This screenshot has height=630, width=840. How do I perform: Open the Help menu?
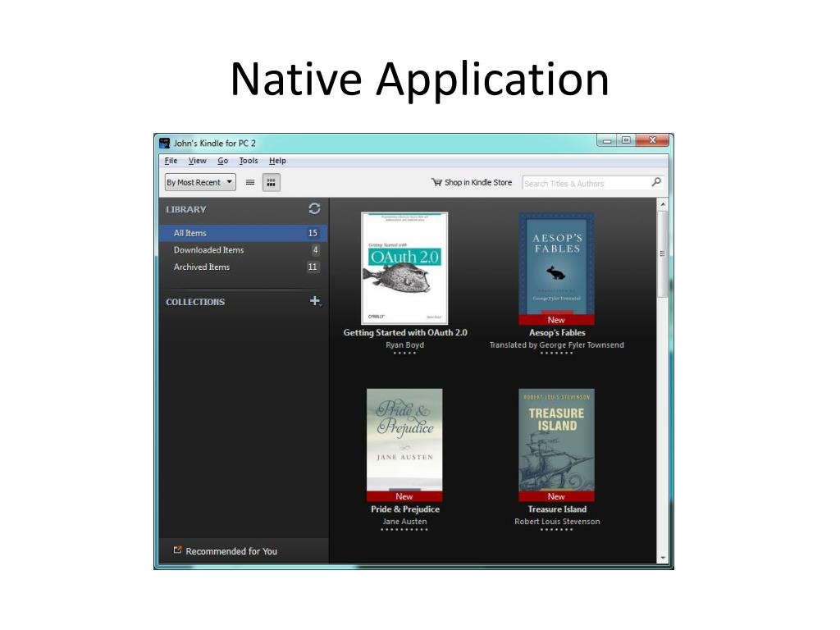coord(277,161)
